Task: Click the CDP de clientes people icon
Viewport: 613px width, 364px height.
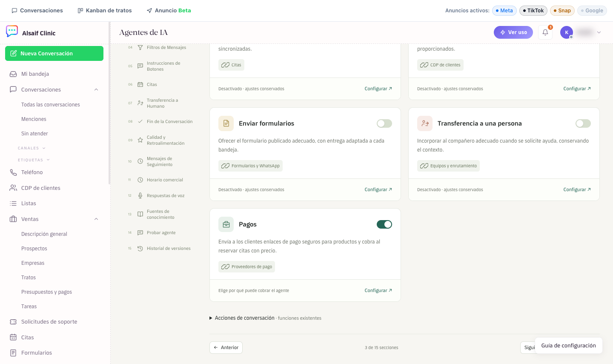Action: tap(13, 188)
